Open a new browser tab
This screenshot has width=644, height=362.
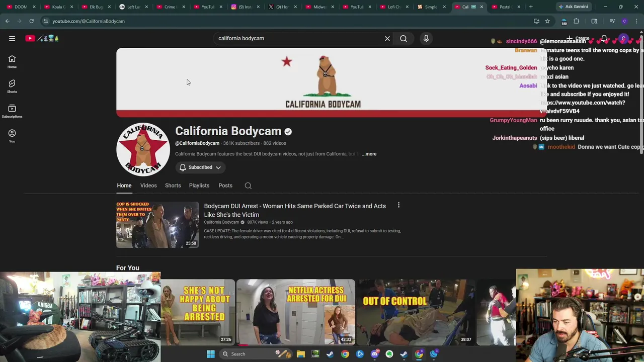coord(531,7)
